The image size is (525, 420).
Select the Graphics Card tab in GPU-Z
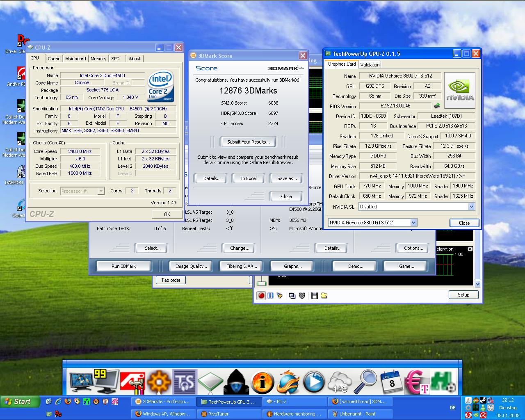342,64
